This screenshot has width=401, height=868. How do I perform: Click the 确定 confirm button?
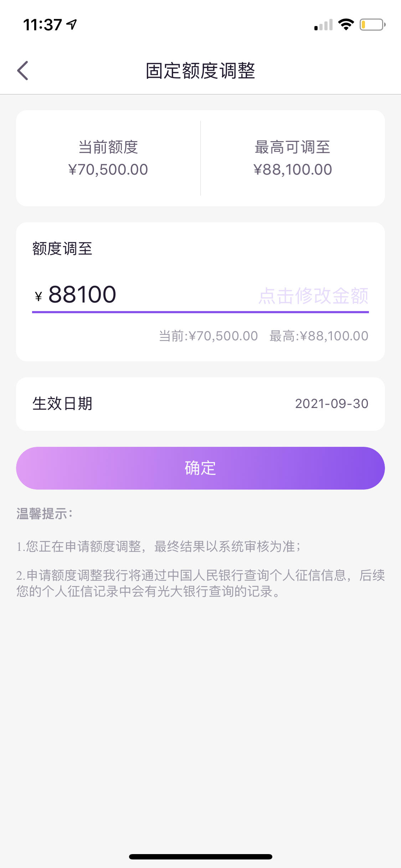tap(200, 468)
